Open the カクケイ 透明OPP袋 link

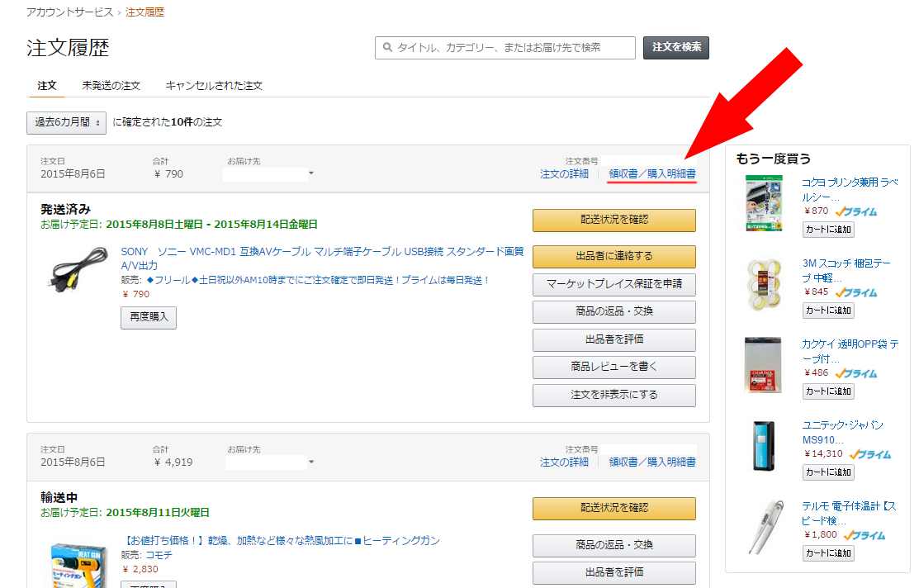(x=850, y=351)
